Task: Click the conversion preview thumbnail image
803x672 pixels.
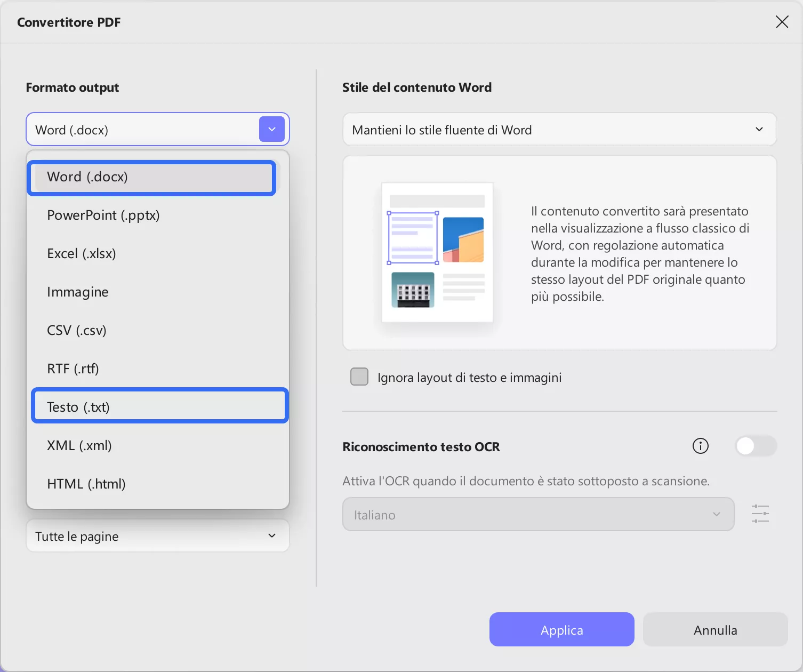Action: [x=437, y=252]
